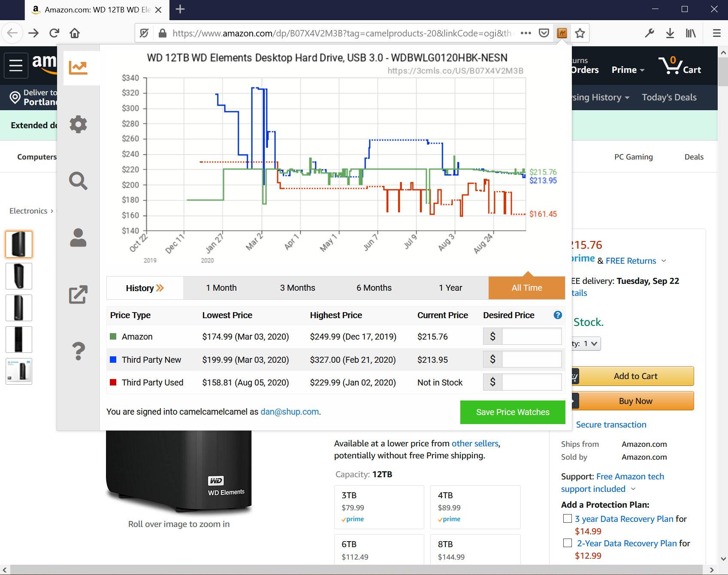Viewport: 728px width, 575px height.
Task: Open the quantity dropdown
Action: coord(590,343)
